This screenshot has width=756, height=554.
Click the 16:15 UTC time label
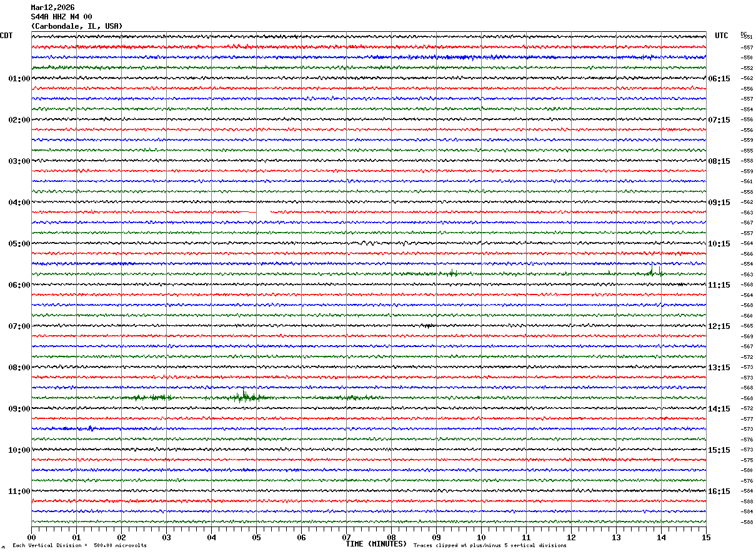pyautogui.click(x=719, y=491)
